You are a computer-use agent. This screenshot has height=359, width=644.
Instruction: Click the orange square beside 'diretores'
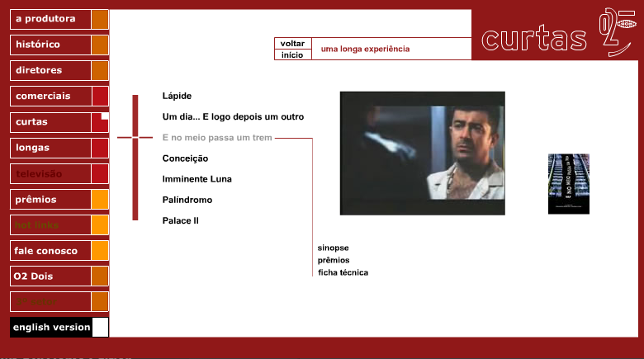point(100,71)
